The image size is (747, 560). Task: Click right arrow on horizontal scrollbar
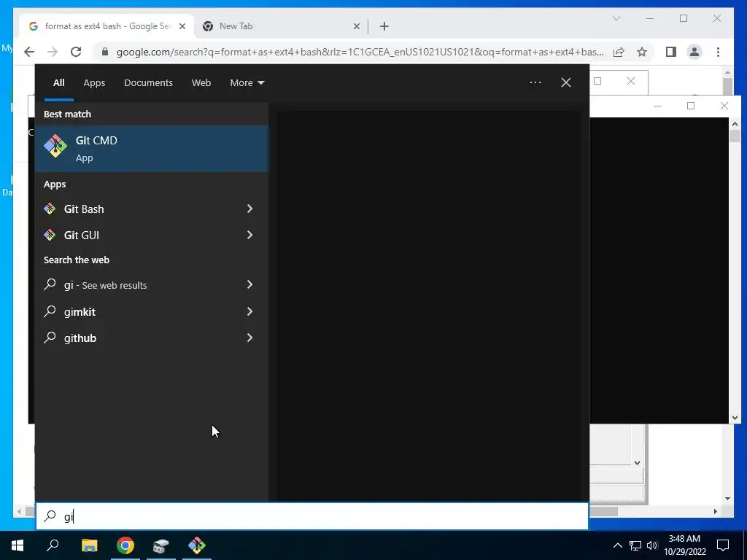(x=715, y=511)
